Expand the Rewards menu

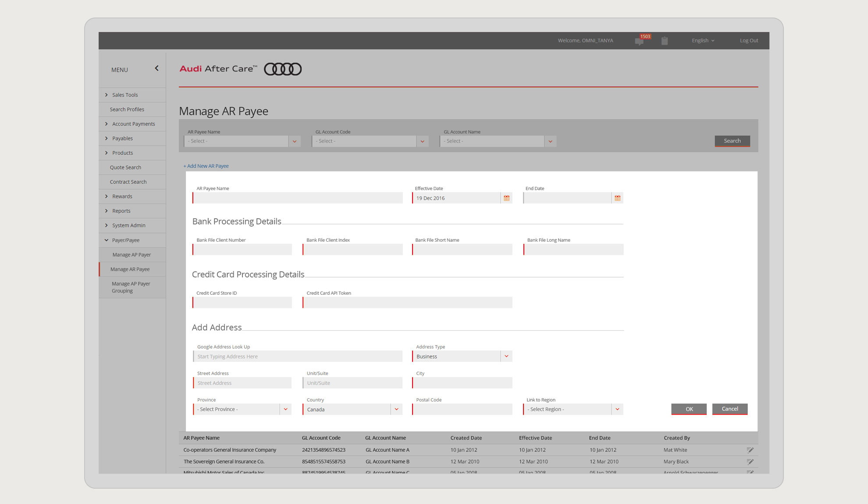(x=132, y=197)
